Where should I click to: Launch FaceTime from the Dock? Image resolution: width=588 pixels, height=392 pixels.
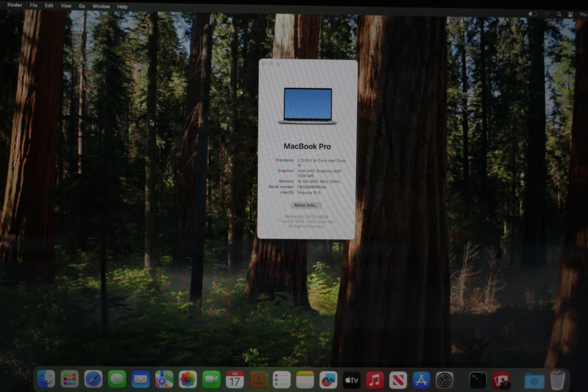pos(211,379)
